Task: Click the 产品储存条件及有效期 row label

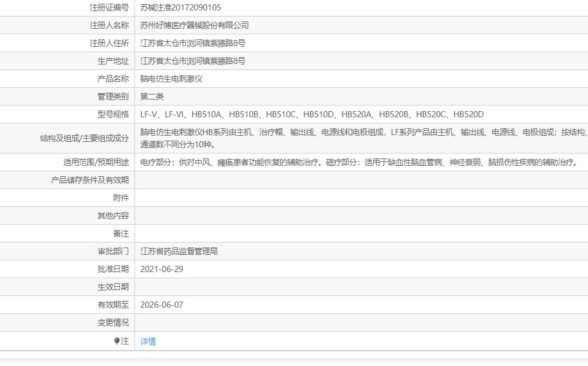Action: tap(90, 180)
